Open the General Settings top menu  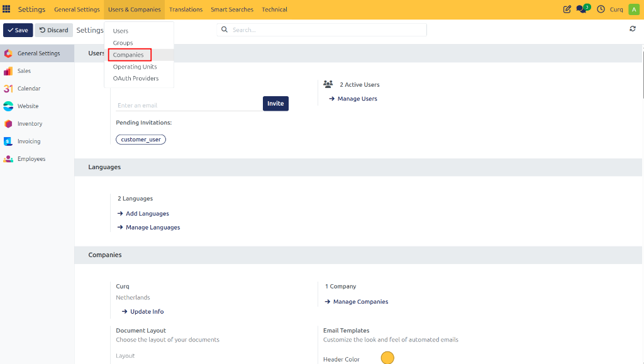77,9
